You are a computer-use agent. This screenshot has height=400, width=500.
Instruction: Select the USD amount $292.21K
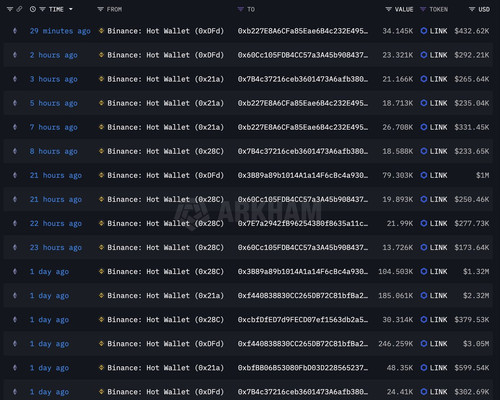(x=472, y=55)
